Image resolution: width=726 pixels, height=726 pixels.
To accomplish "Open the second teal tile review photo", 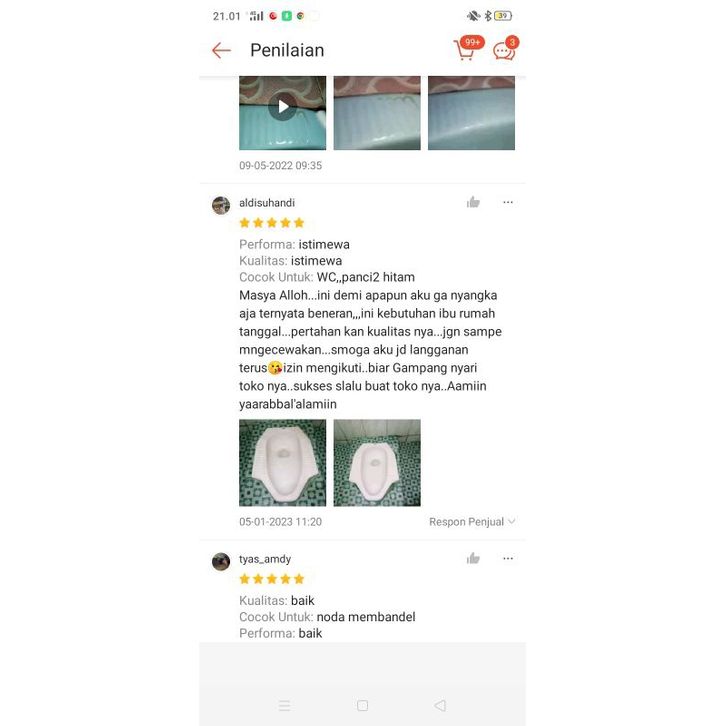I will 377,113.
